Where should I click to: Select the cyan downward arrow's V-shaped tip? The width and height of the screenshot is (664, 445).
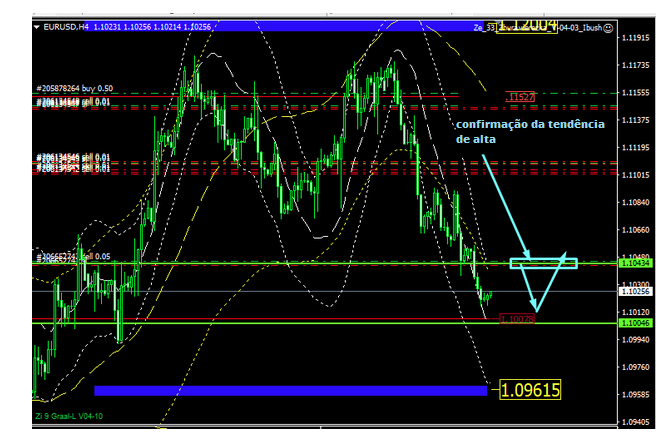click(x=536, y=309)
